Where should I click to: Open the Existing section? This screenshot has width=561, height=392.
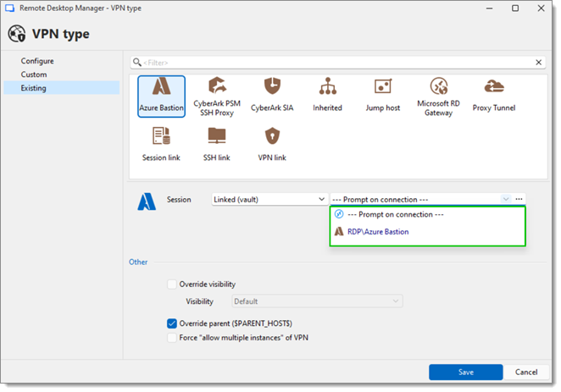coord(62,88)
